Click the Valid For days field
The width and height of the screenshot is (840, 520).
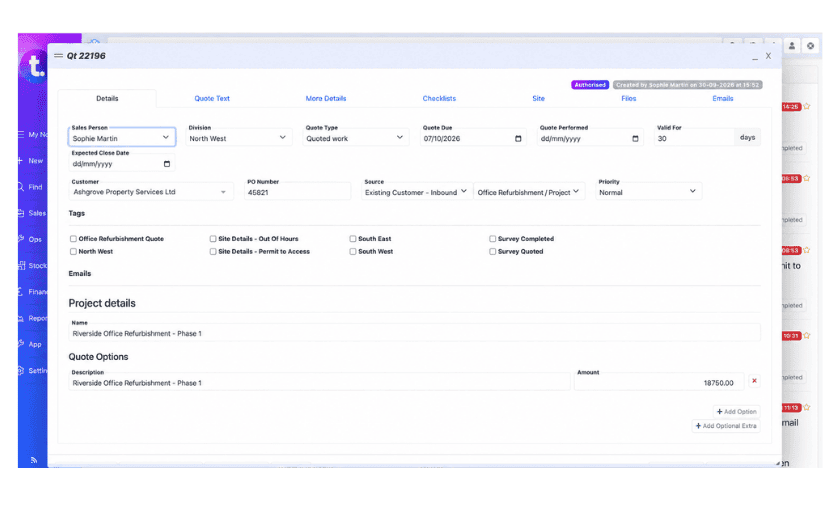click(694, 138)
